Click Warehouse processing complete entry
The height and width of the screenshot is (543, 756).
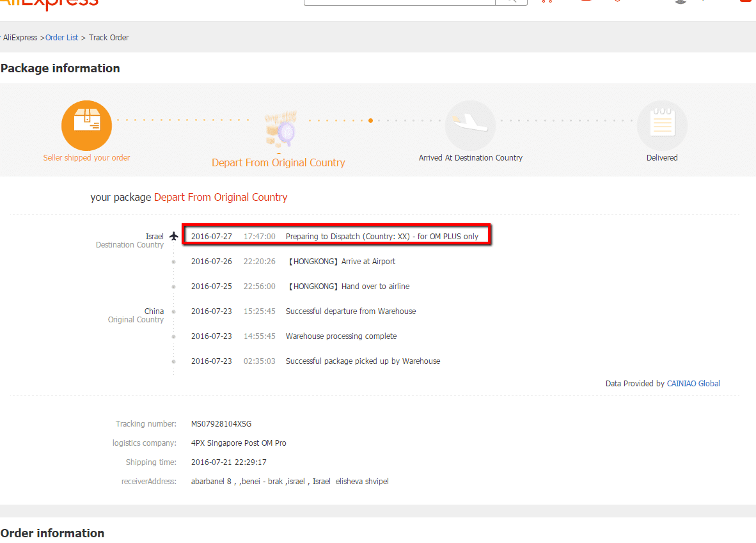tap(294, 336)
